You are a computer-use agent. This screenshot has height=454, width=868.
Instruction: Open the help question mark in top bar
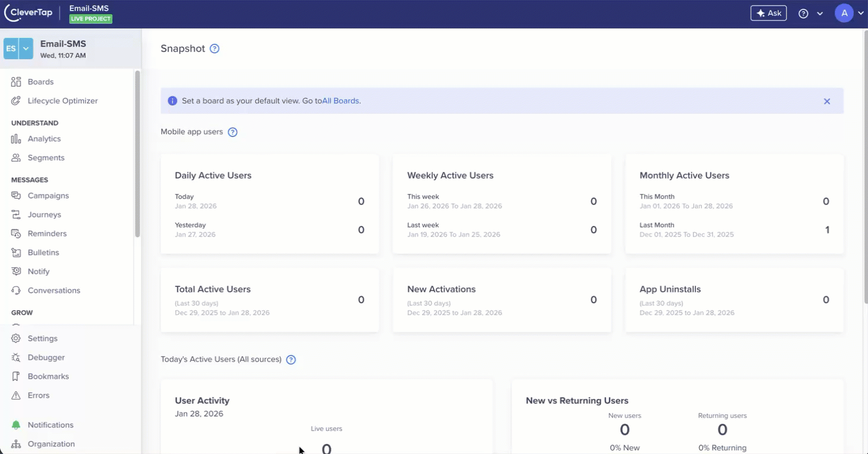tap(803, 14)
